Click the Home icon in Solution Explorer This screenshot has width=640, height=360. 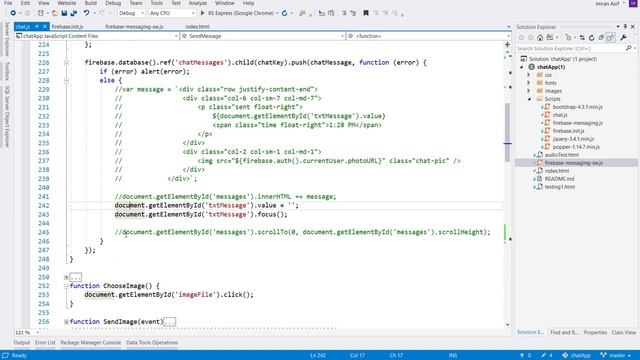[540, 38]
